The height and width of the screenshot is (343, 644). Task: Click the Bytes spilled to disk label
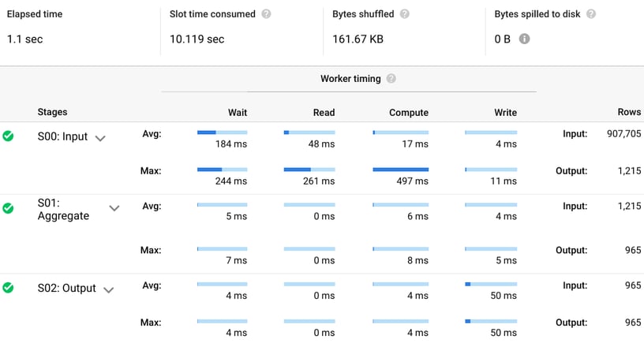point(537,14)
